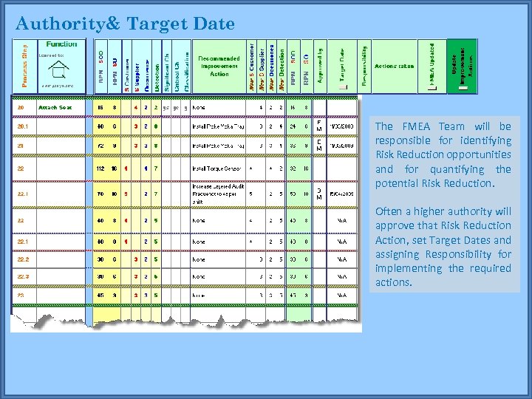Select the New Detection column header
Screen dimensions: 532x399
click(282, 66)
